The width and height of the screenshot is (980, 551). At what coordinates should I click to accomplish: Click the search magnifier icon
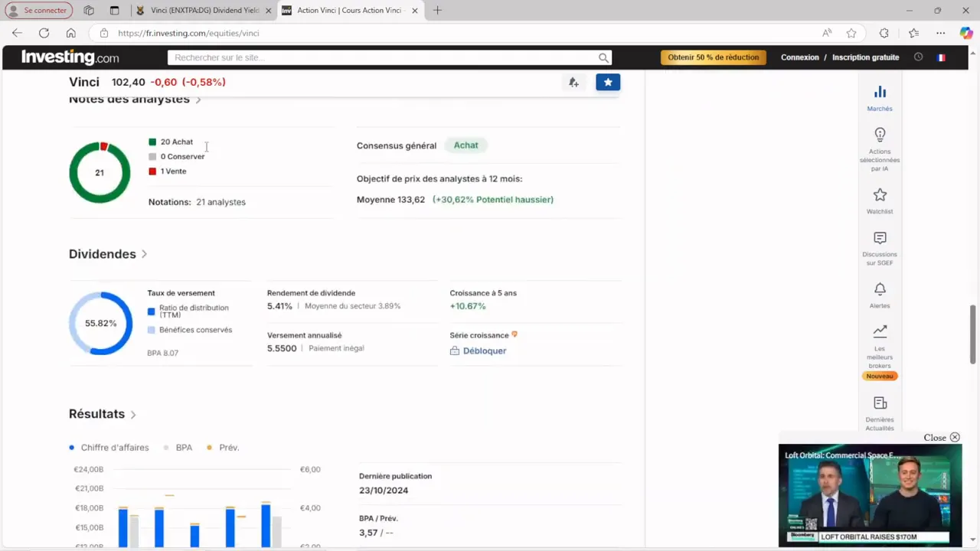tap(603, 57)
